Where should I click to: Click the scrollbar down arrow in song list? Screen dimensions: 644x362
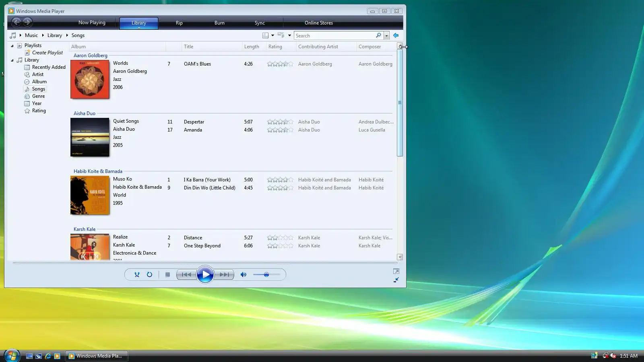tap(400, 257)
